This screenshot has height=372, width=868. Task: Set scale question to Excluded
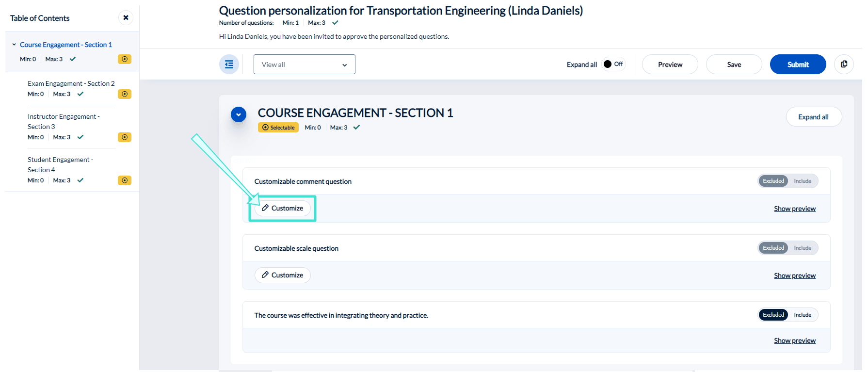[773, 248]
